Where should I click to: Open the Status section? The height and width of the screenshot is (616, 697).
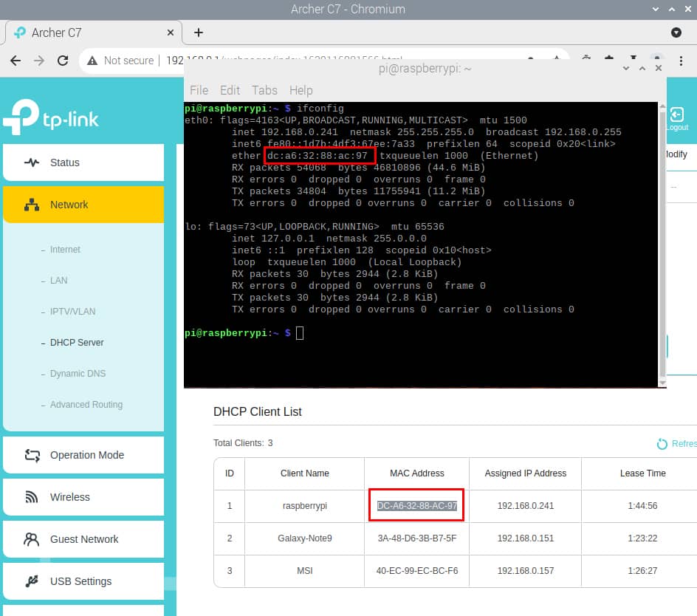(83, 162)
